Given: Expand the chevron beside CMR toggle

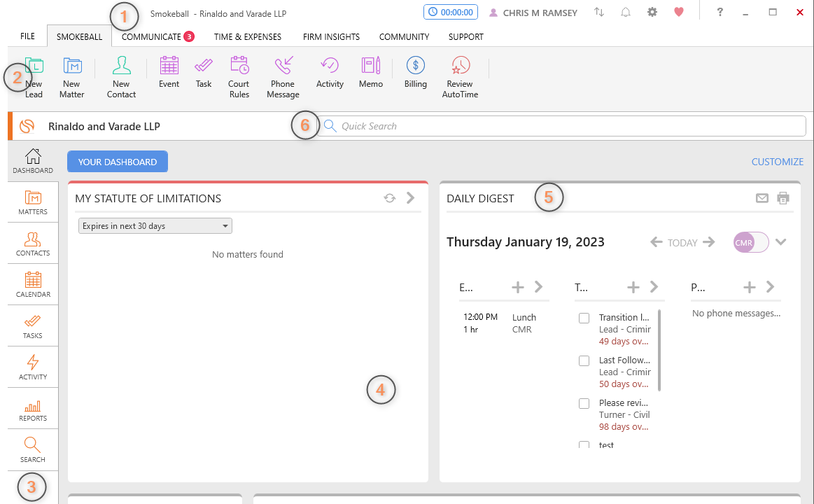Looking at the screenshot, I should pyautogui.click(x=780, y=242).
